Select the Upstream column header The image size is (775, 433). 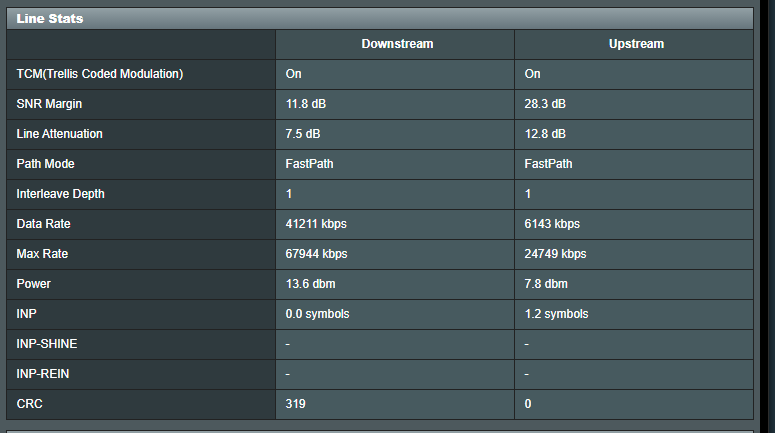636,44
